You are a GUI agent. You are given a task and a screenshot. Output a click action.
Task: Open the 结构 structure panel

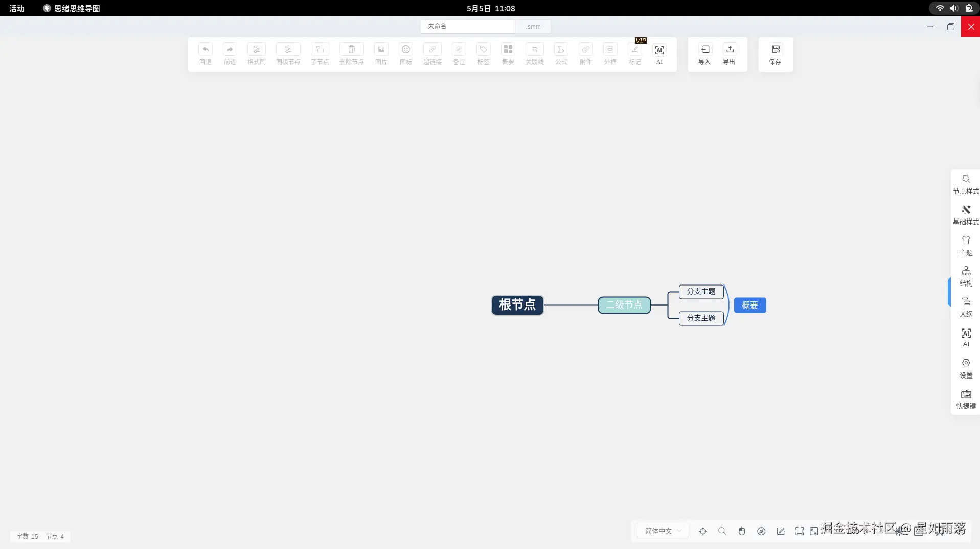966,276
